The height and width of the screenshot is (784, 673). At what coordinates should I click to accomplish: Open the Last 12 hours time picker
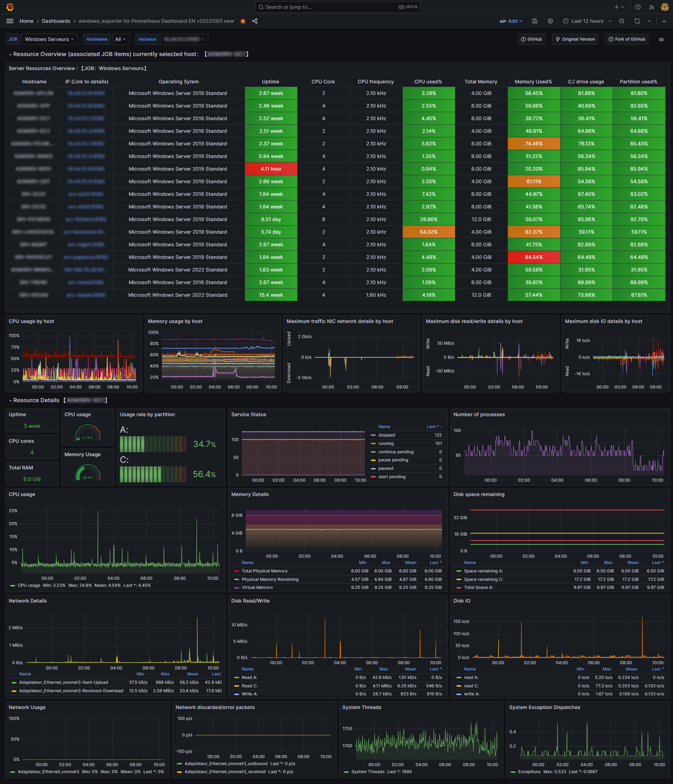[587, 21]
